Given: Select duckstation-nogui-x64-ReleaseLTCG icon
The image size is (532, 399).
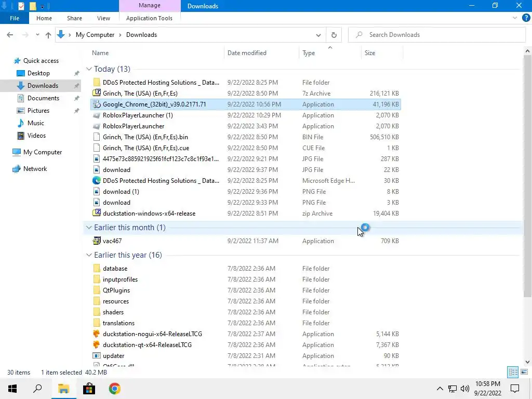Looking at the screenshot, I should point(97,334).
